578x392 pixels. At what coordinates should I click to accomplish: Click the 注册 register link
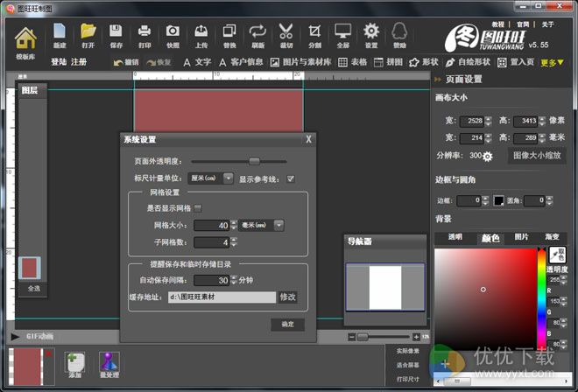(79, 62)
